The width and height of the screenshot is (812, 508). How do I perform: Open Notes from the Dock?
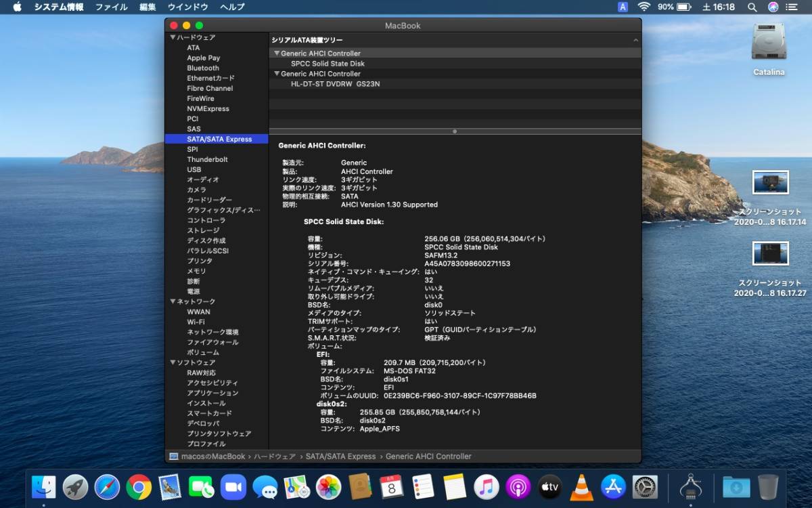coord(455,486)
